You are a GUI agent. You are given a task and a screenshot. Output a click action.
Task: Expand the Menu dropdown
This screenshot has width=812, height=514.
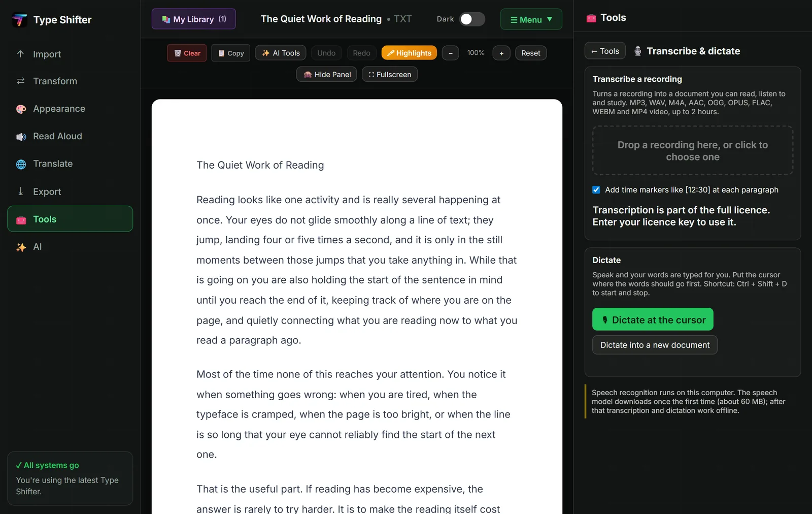coord(531,19)
